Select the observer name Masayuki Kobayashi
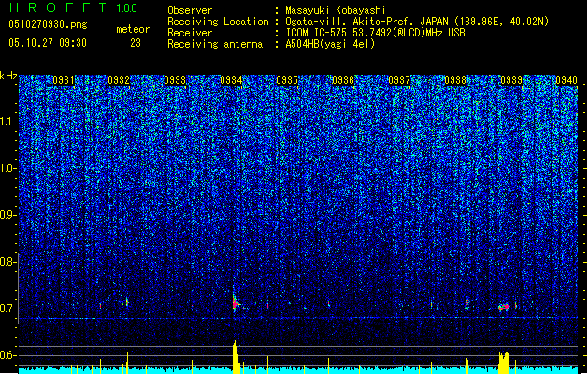588x374 pixels. [335, 10]
